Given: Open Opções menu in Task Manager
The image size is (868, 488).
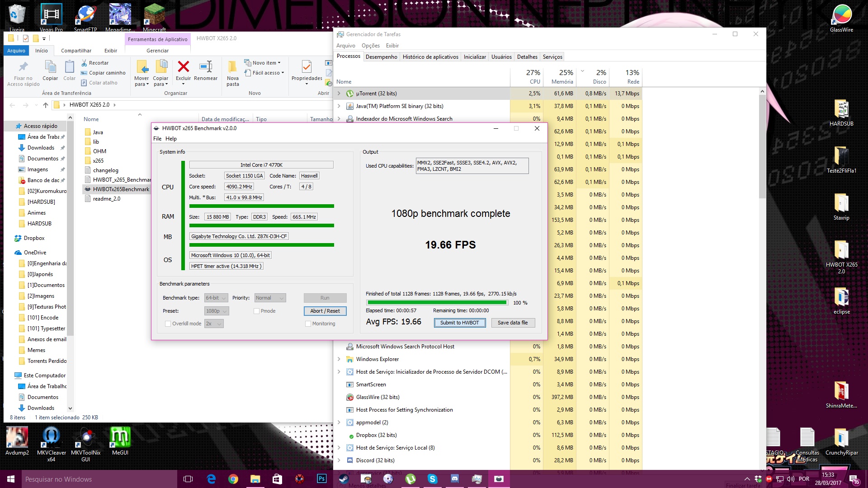Looking at the screenshot, I should 370,46.
